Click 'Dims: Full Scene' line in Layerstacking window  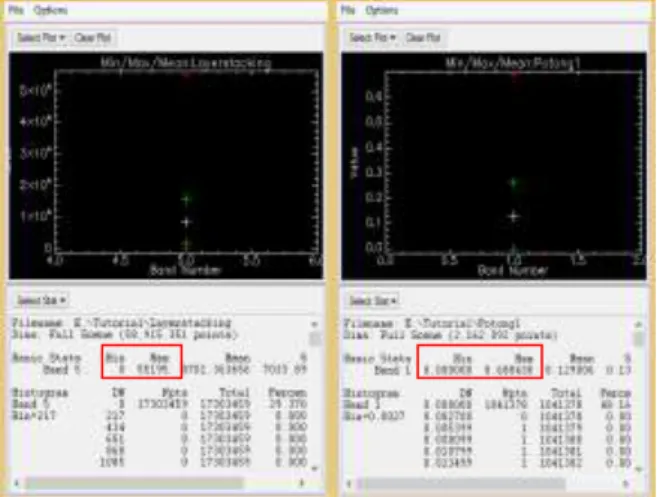(124, 335)
